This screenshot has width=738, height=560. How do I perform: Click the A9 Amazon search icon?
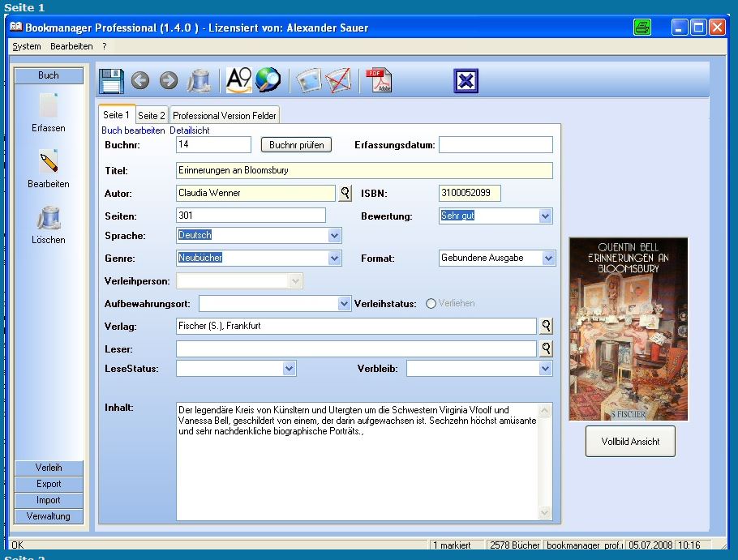click(x=238, y=80)
